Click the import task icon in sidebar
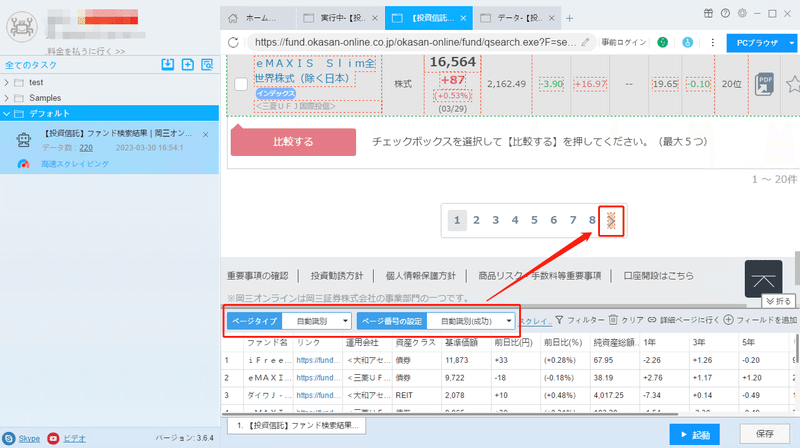 coord(167,64)
